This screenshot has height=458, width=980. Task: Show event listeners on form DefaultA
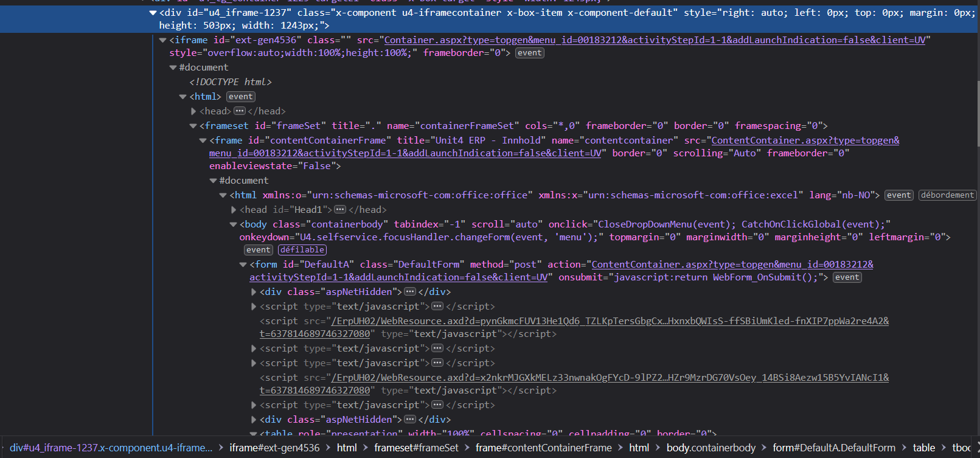[847, 277]
